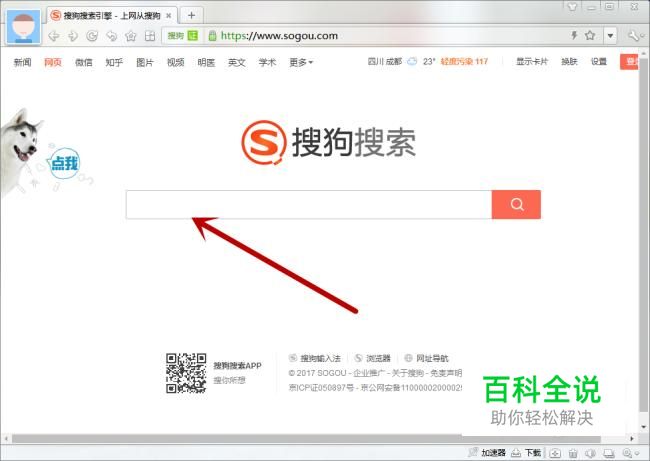Click 企业推广 footer link

coord(369,373)
